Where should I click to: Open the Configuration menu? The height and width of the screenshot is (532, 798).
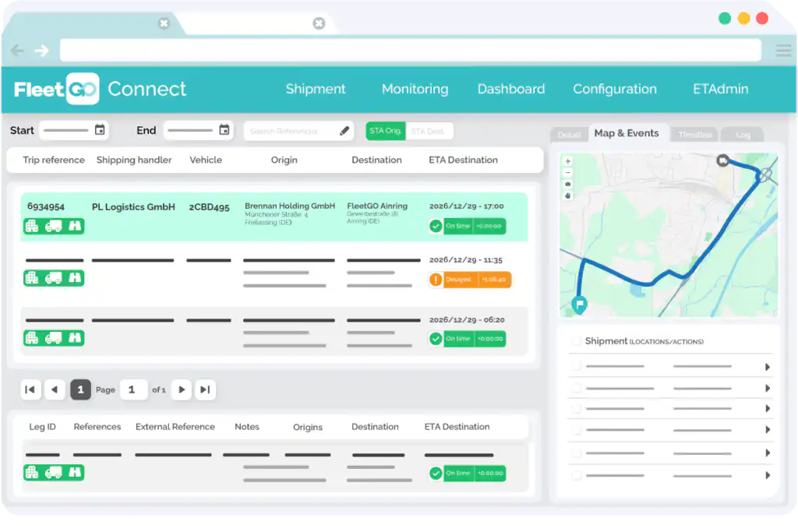615,89
